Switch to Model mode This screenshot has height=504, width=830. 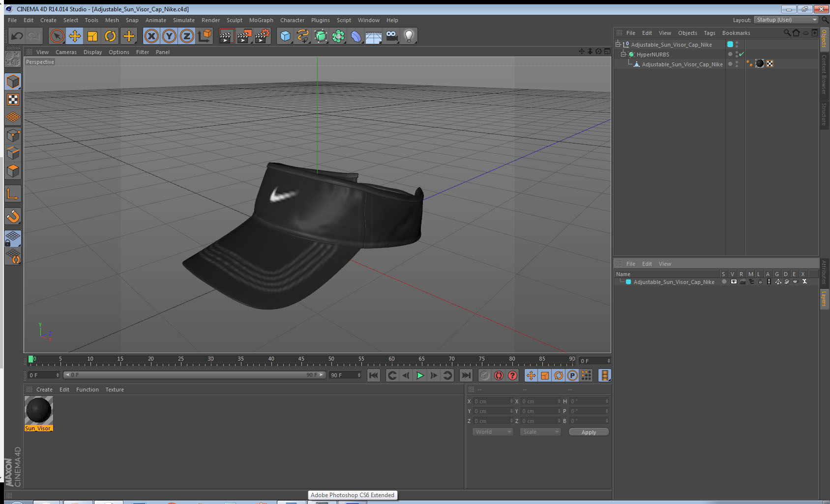pyautogui.click(x=13, y=82)
